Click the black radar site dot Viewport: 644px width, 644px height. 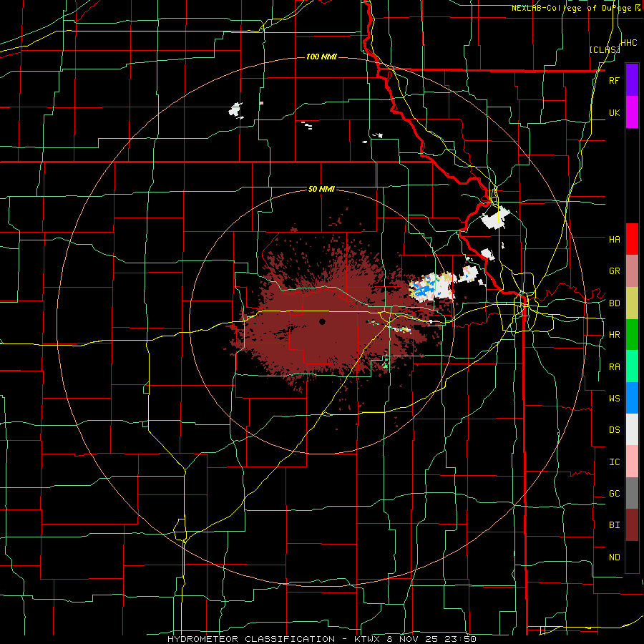click(322, 321)
